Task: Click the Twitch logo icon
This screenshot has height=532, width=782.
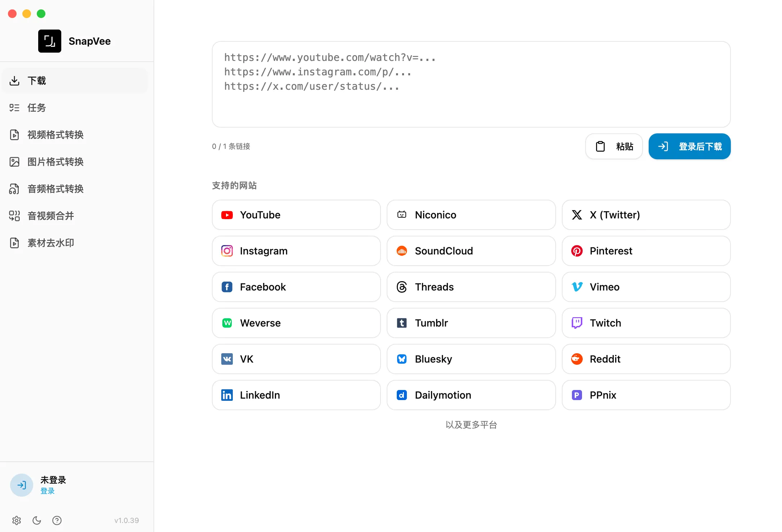Action: (x=577, y=323)
